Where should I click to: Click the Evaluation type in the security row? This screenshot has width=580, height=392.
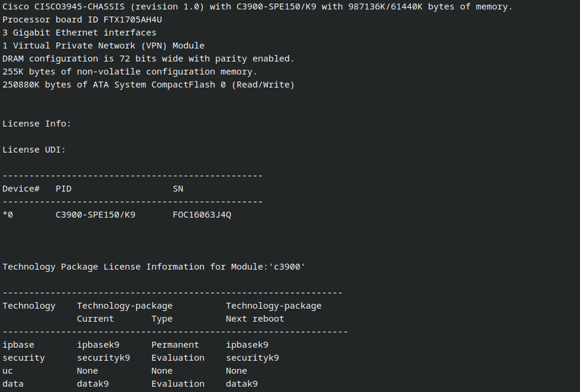(x=178, y=358)
